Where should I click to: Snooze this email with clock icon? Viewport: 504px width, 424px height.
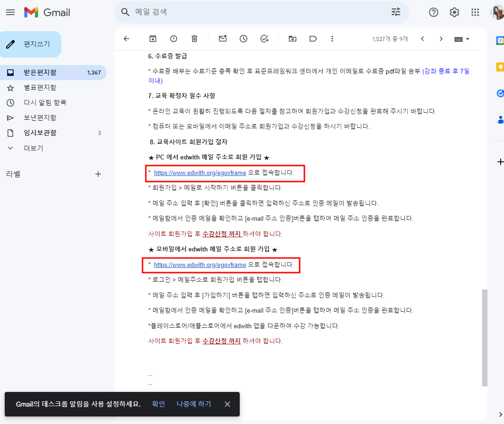click(x=244, y=39)
